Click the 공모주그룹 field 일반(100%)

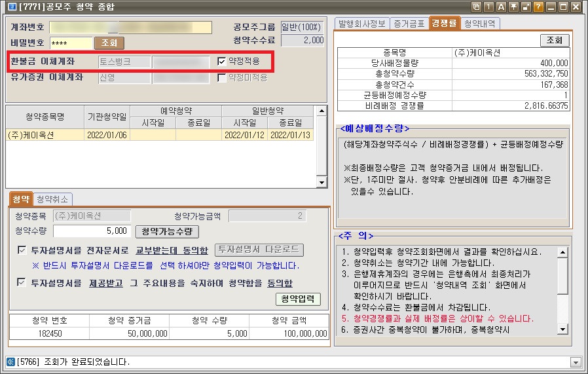(x=302, y=27)
